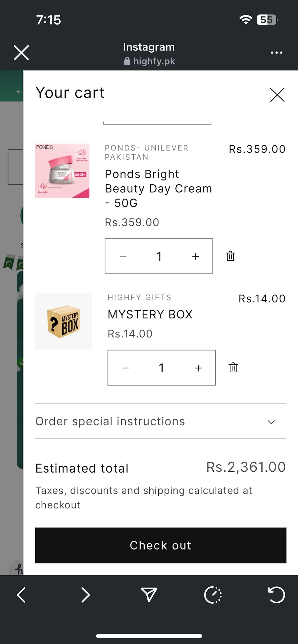This screenshot has width=298, height=644.
Task: Remove the Mystery Box from cart
Action: click(233, 368)
